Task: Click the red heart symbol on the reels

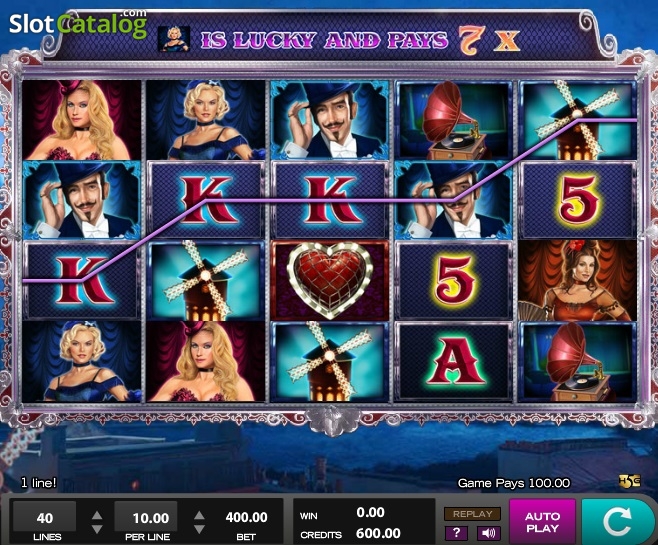Action: click(330, 280)
